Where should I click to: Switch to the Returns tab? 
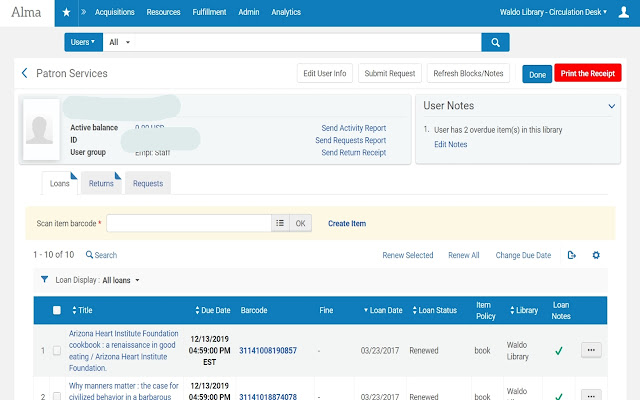point(101,183)
